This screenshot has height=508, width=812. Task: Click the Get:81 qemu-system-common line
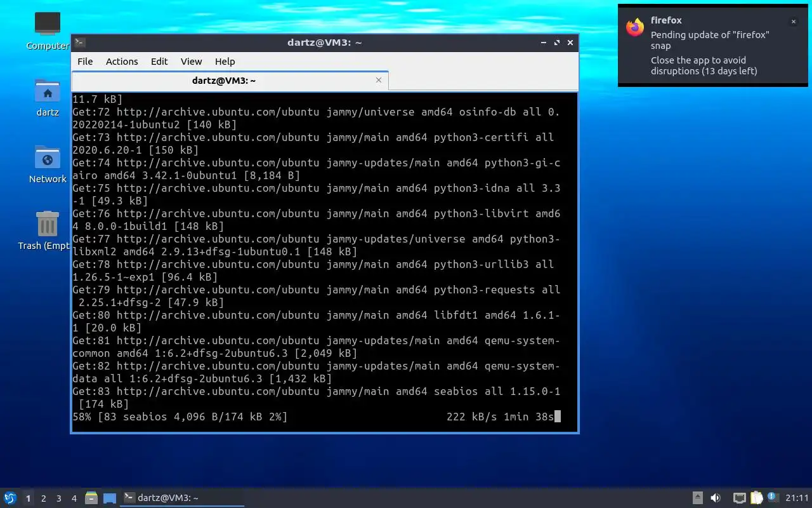coord(316,347)
